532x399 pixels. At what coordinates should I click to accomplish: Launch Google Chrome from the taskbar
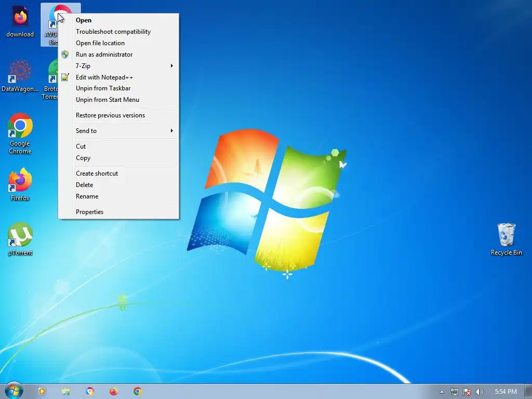tap(137, 392)
